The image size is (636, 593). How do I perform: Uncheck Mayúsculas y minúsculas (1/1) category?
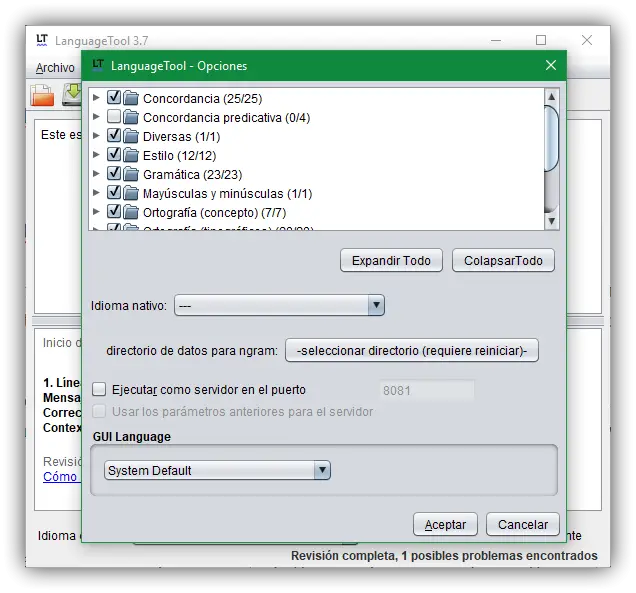coord(114,193)
